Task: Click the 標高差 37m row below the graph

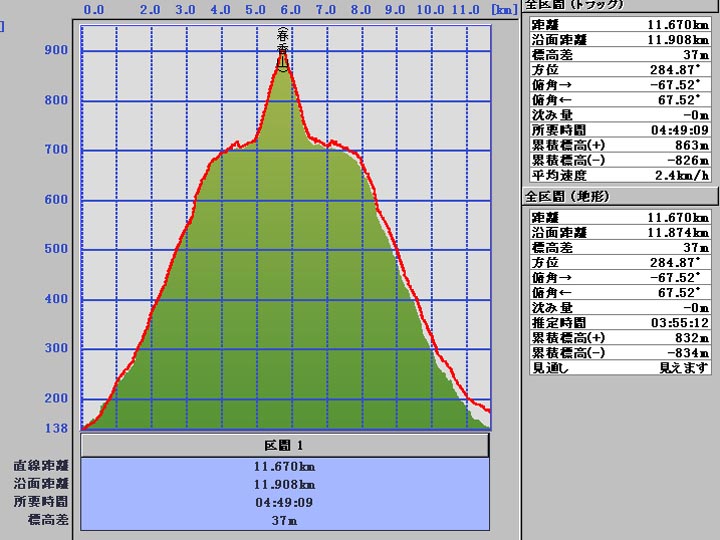Action: (285, 520)
